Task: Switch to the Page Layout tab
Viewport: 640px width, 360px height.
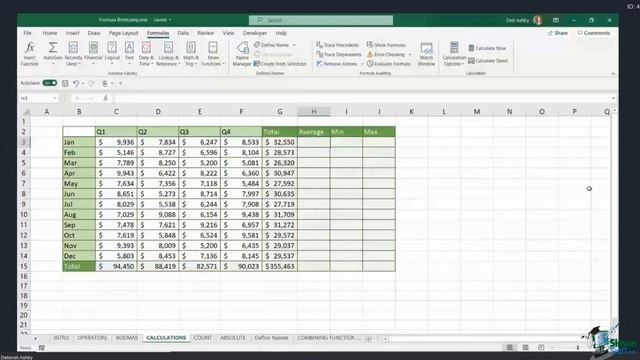Action: pos(124,33)
